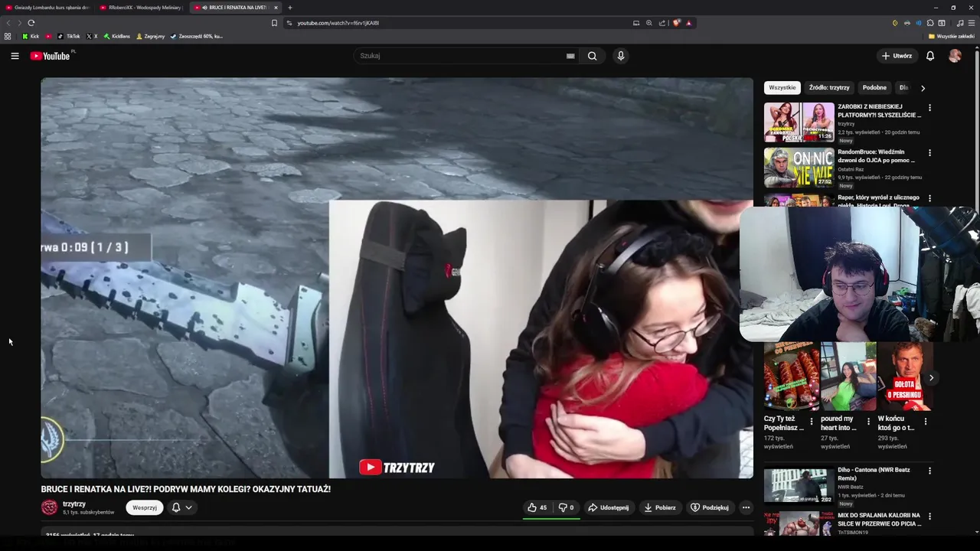
Task: Open the Diho - Cantona video thumbnail
Action: pyautogui.click(x=799, y=485)
